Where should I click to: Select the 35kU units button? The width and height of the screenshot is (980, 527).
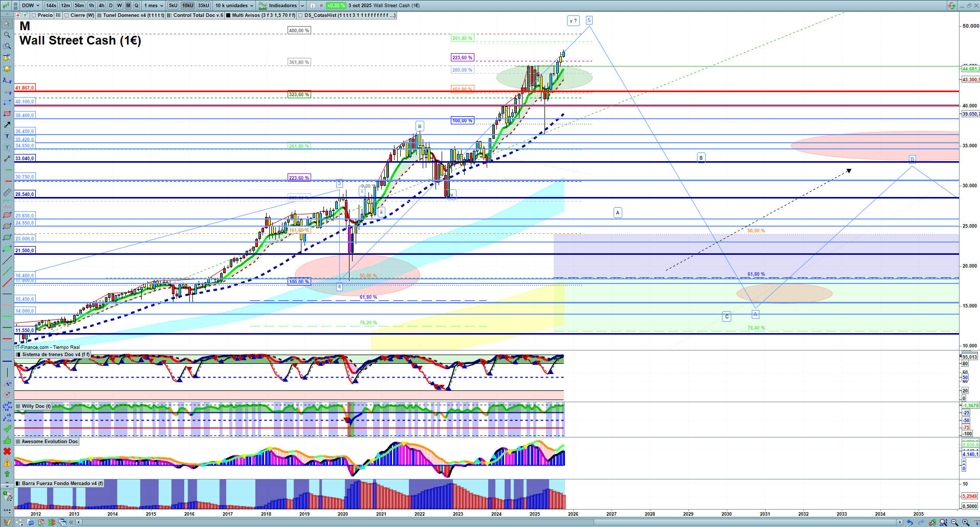pos(203,6)
